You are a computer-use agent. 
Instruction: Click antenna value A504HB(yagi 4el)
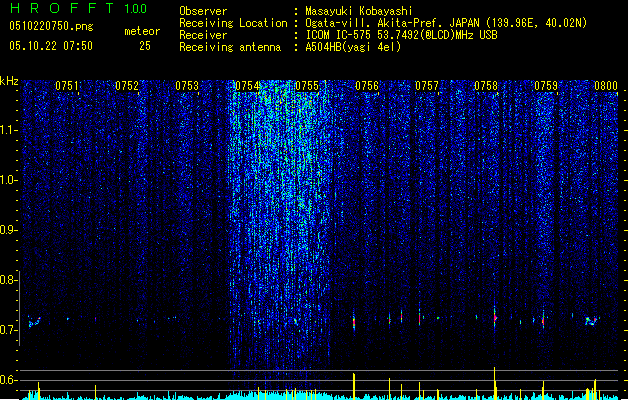click(x=353, y=47)
